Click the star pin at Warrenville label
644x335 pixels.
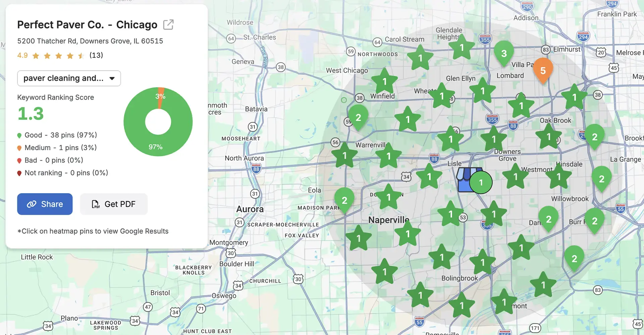click(388, 156)
